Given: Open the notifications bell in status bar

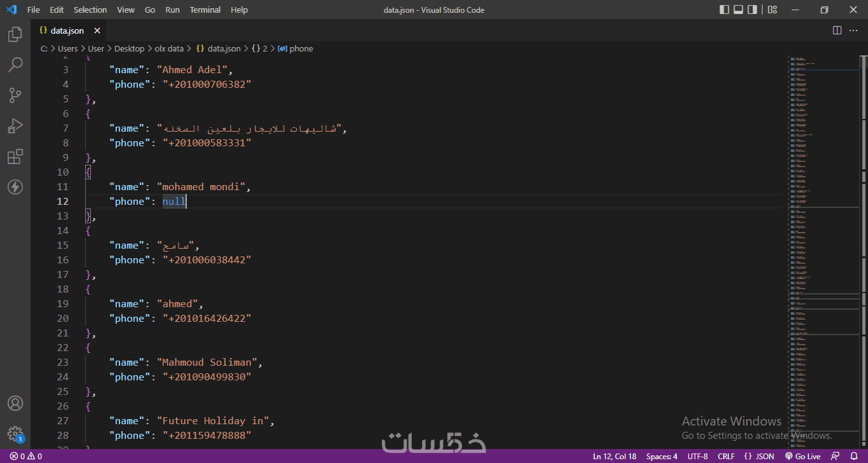Looking at the screenshot, I should [854, 456].
